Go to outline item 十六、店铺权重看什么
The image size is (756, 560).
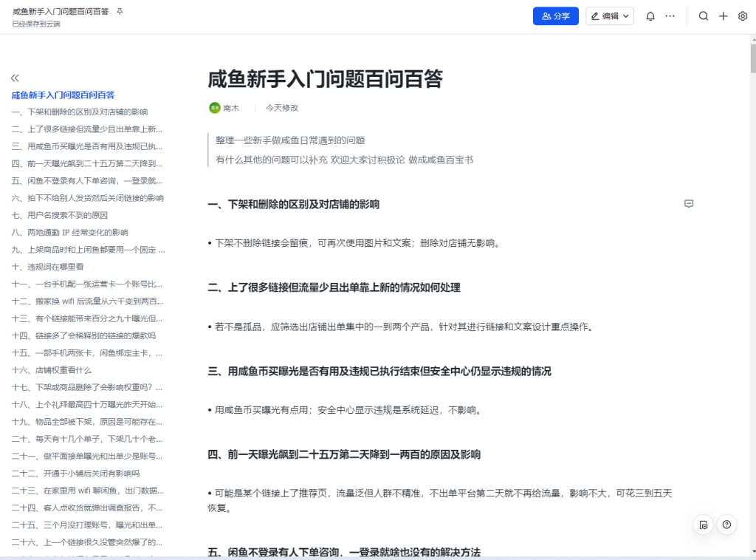52,370
